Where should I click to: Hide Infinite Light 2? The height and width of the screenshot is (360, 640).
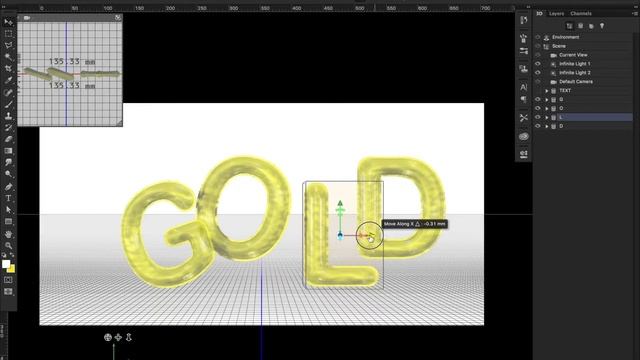(x=538, y=73)
